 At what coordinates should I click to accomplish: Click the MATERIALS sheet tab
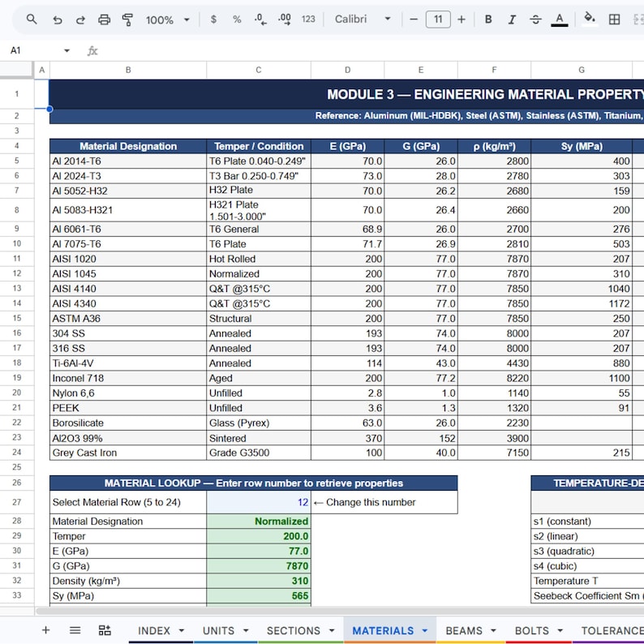(383, 630)
